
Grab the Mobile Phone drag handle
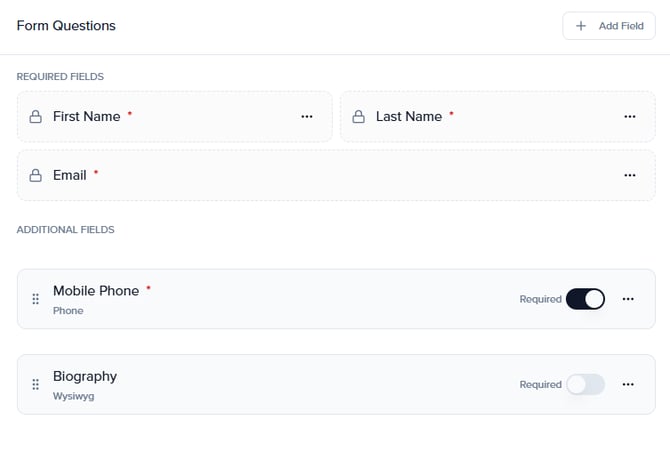35,299
